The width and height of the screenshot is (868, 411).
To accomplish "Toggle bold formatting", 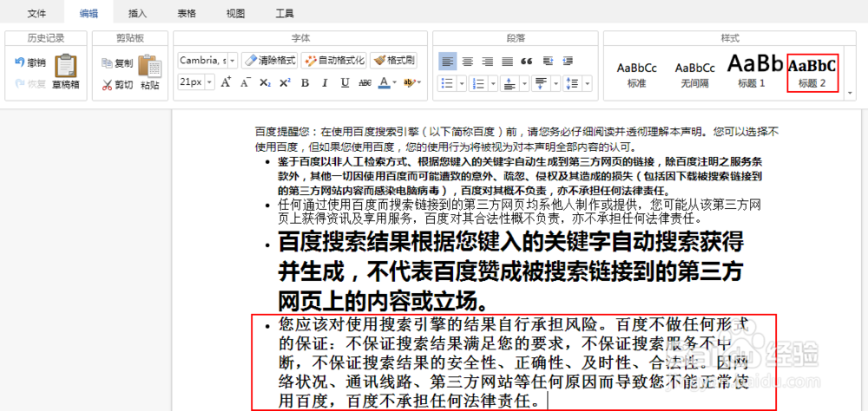I will (x=305, y=82).
